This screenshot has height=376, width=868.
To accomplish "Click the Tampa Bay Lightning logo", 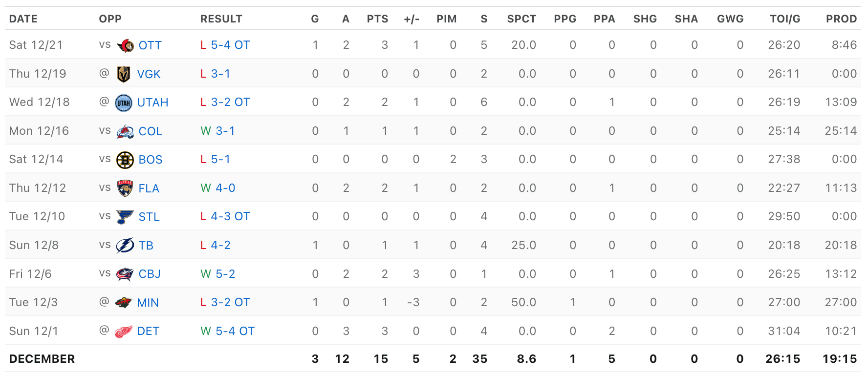I will [125, 246].
